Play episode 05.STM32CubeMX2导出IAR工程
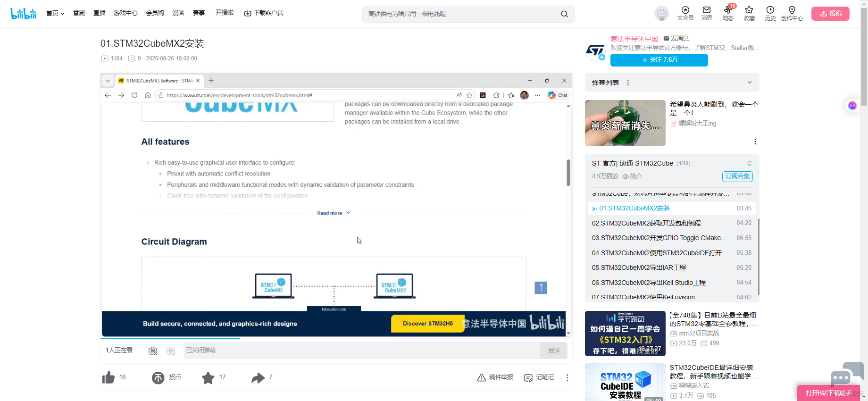868x401 pixels. click(672, 268)
